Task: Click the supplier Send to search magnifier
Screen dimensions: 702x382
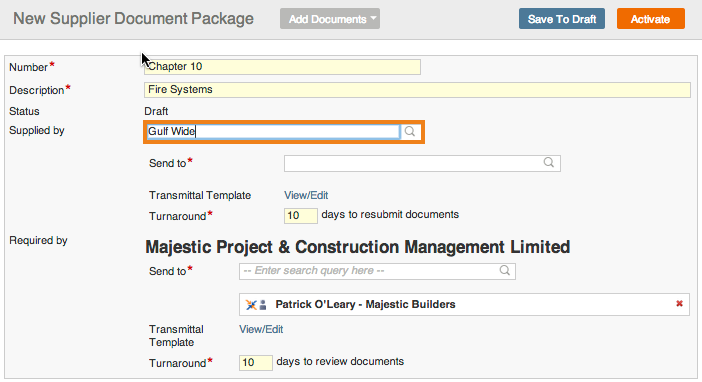Action: [x=549, y=163]
